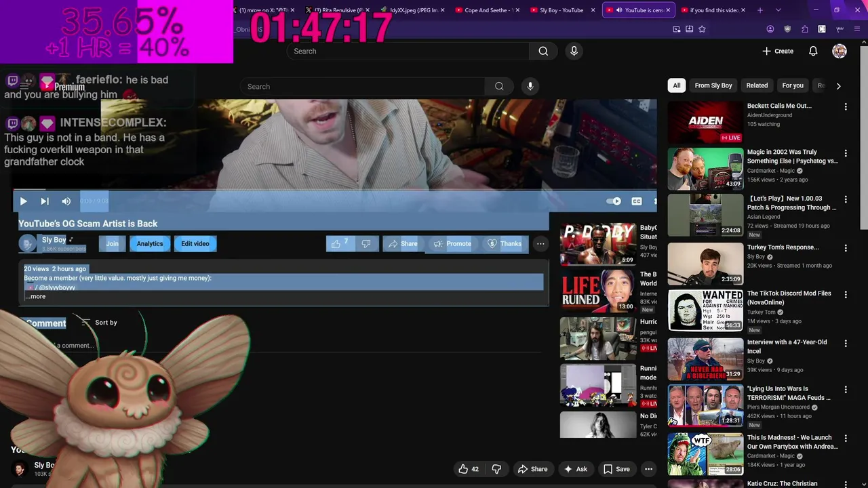
Task: Open options for Magic in 2002 video
Action: [846, 153]
